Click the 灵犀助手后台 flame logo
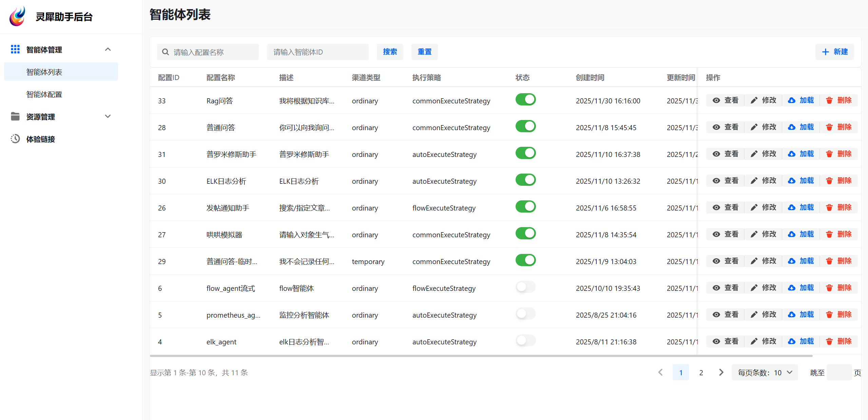This screenshot has height=420, width=868. [x=18, y=16]
